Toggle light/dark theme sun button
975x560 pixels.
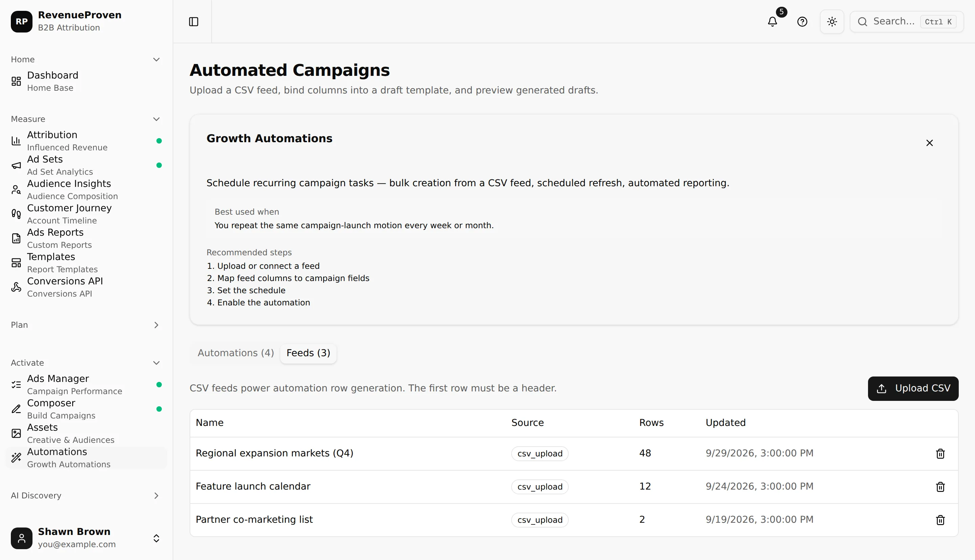point(832,22)
